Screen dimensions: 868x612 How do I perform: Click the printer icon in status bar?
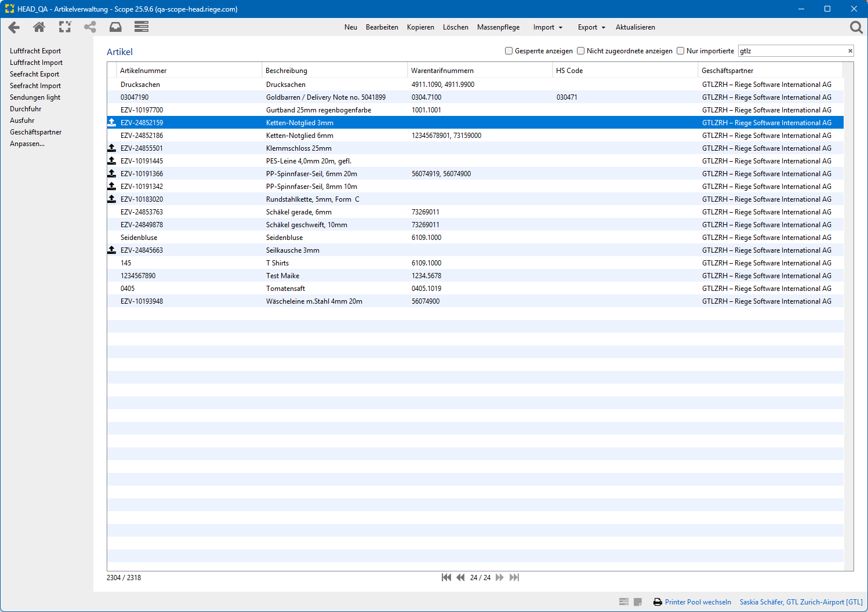click(x=658, y=602)
